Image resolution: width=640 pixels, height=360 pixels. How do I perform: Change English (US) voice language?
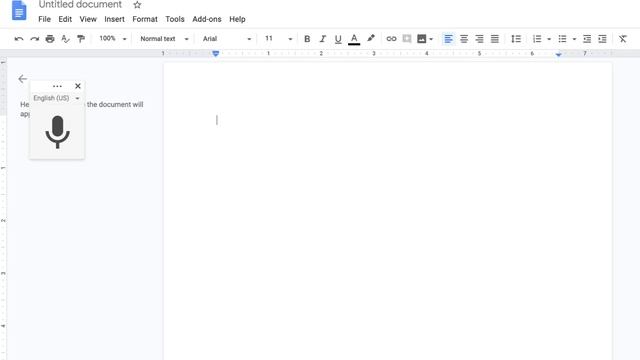click(x=56, y=98)
